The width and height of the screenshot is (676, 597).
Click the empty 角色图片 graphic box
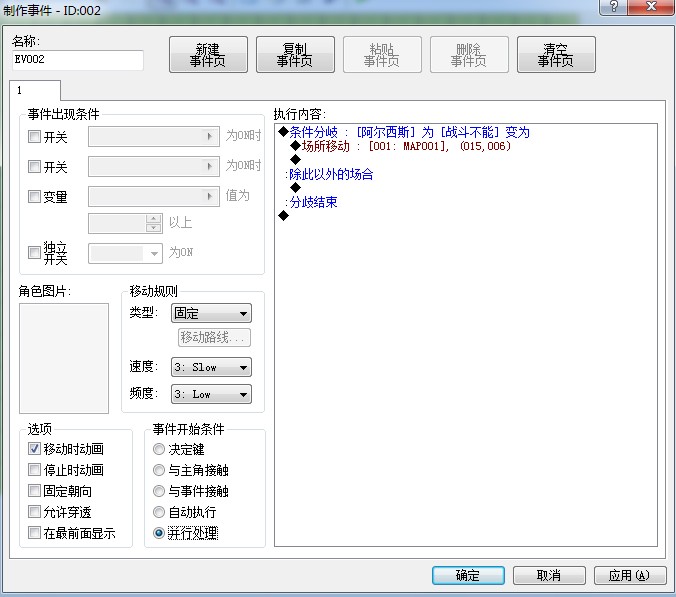64,358
